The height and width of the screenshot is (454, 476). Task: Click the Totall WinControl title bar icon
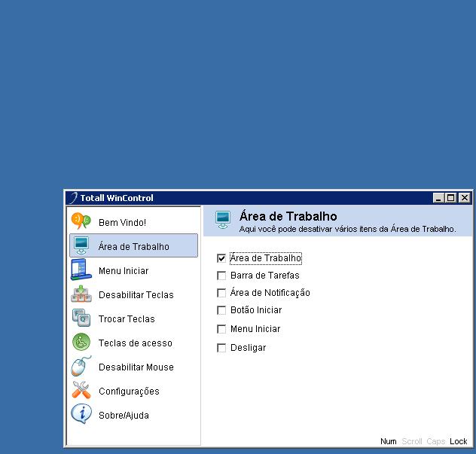point(73,198)
